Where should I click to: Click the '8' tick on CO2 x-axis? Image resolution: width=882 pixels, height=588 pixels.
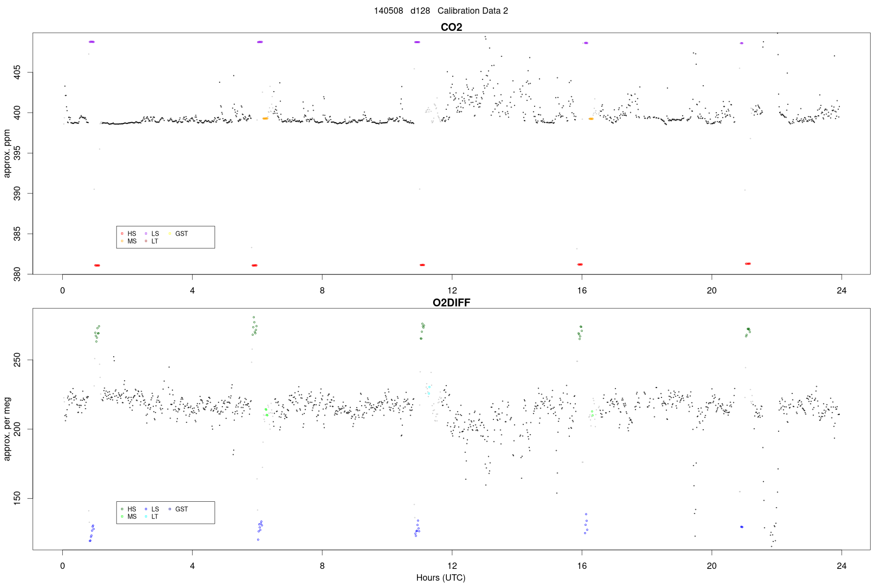(322, 291)
